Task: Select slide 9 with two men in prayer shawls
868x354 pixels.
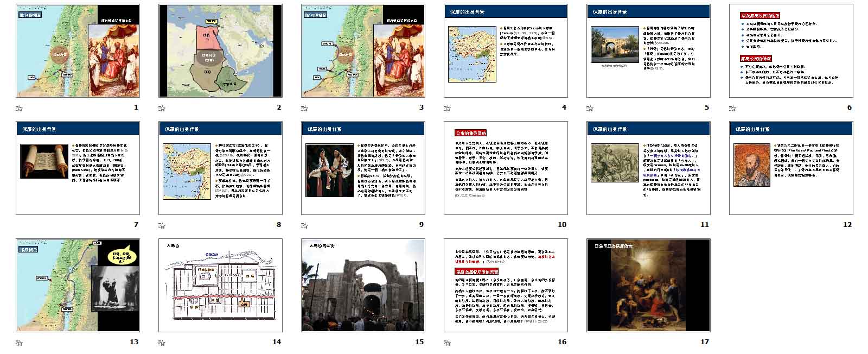Action: click(x=363, y=168)
